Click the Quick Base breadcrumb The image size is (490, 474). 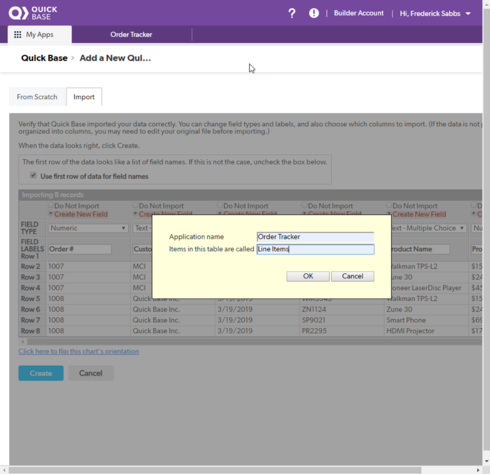tap(44, 58)
